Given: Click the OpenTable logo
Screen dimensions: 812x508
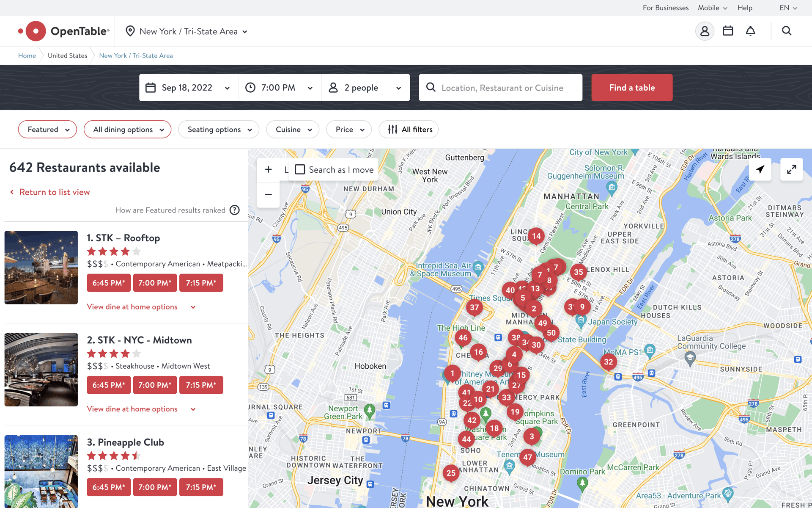Looking at the screenshot, I should tap(63, 31).
